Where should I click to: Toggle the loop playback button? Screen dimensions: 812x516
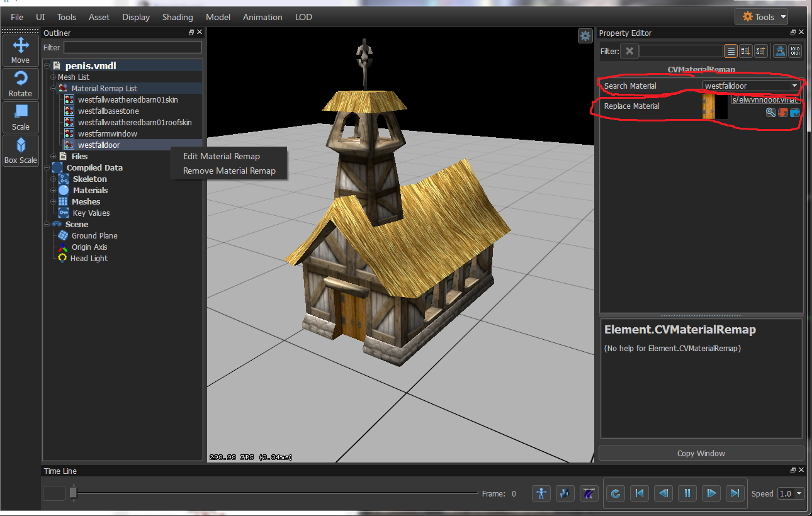point(616,493)
